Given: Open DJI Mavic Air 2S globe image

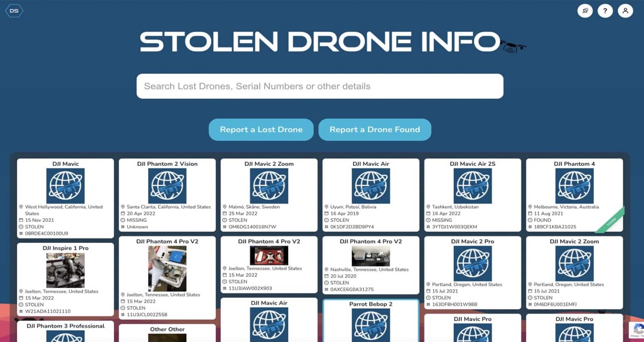Looking at the screenshot, I should tap(473, 186).
